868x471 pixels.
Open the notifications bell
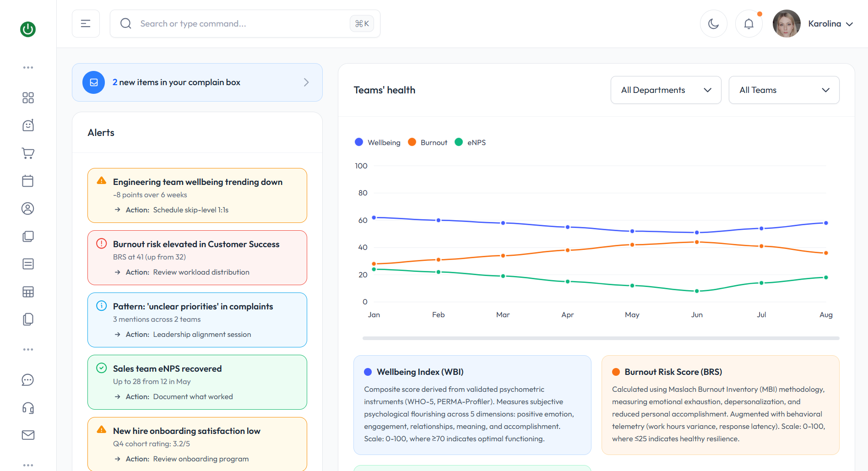(x=749, y=23)
